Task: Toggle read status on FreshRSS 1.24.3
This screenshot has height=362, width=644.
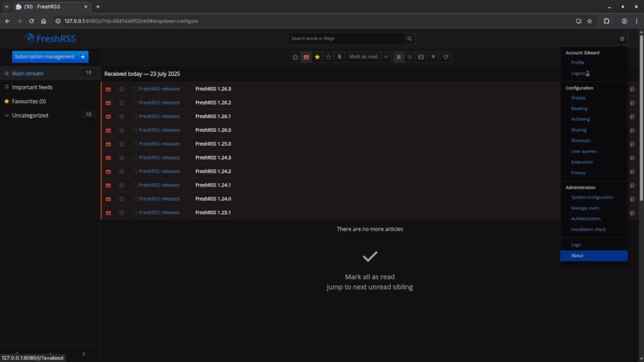Action: pyautogui.click(x=108, y=158)
